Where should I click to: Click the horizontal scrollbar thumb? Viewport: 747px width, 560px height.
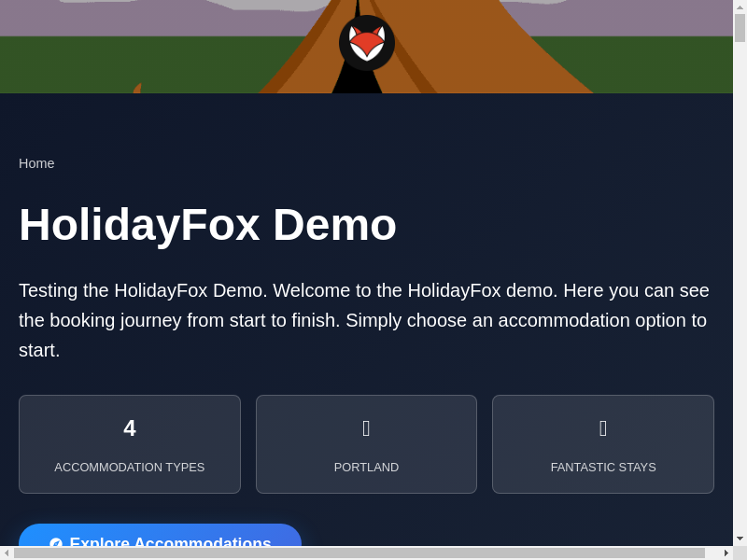point(359,553)
